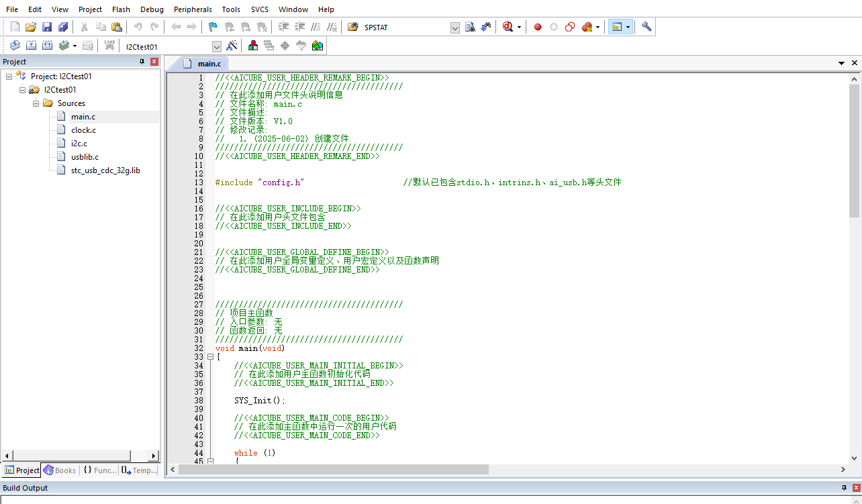Image resolution: width=862 pixels, height=504 pixels.
Task: Click the Open file folder icon
Action: pos(31,27)
